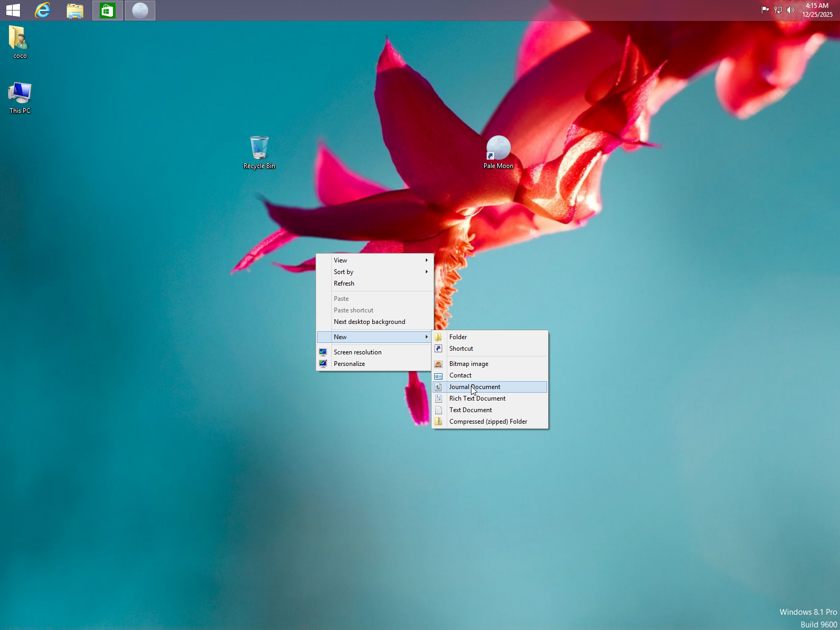Open the network icon in the system tray
The width and height of the screenshot is (840, 630).
point(778,10)
